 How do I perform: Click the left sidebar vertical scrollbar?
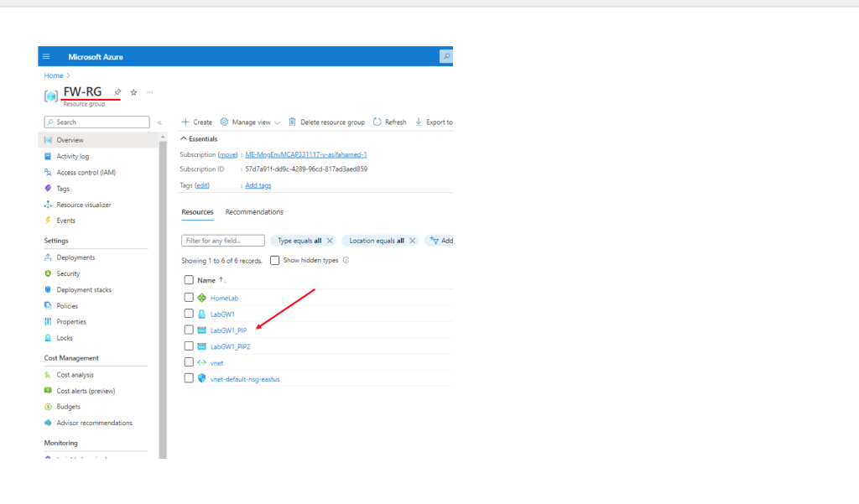pyautogui.click(x=164, y=294)
